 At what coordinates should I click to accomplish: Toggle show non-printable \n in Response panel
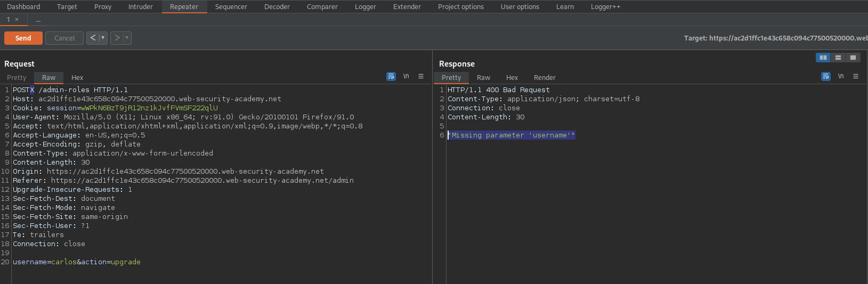(841, 77)
